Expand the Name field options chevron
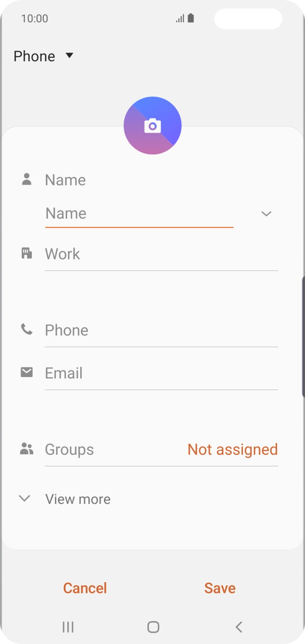 pos(266,213)
